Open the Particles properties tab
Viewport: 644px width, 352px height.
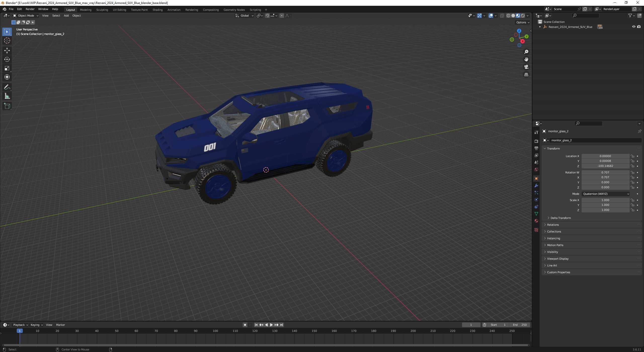[x=536, y=193]
